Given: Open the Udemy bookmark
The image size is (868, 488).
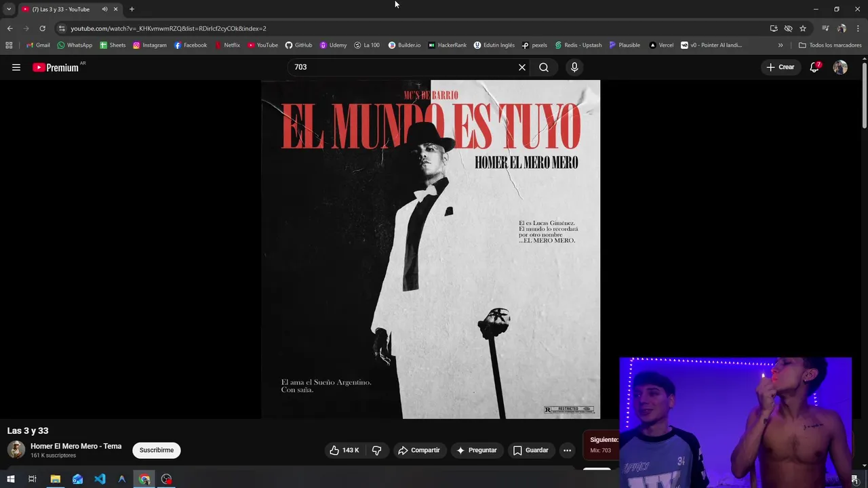Looking at the screenshot, I should point(333,45).
